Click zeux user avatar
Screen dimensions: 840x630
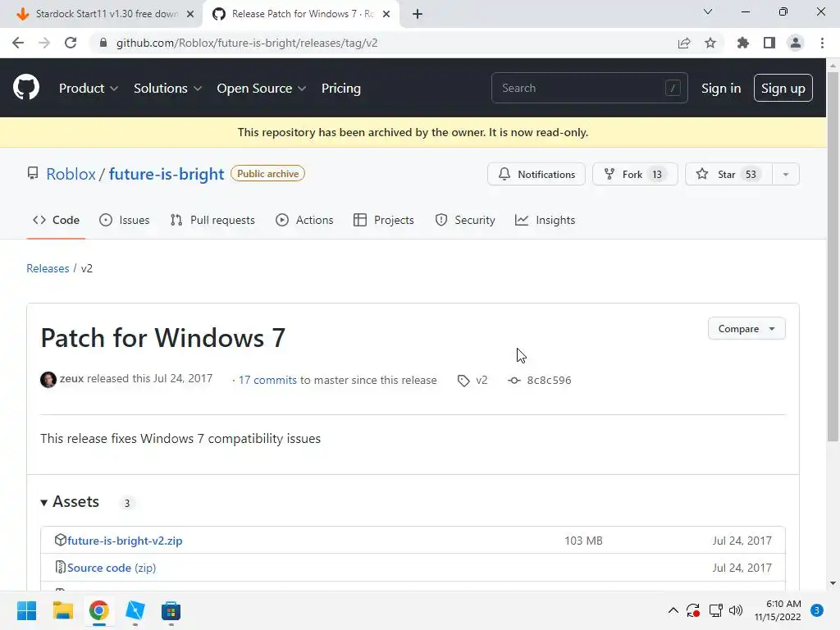pos(48,379)
